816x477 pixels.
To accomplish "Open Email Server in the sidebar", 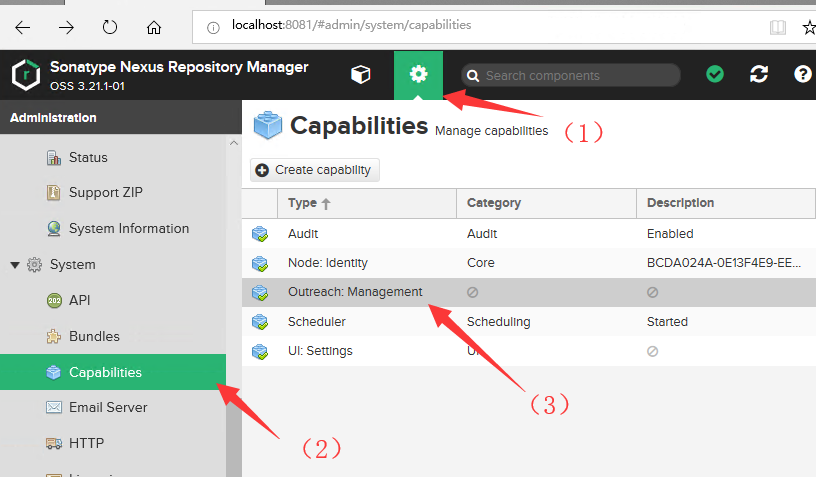I will click(108, 407).
